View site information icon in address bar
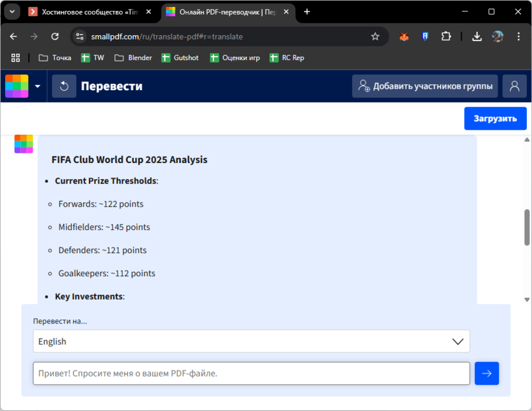The image size is (532, 411). pyautogui.click(x=80, y=36)
